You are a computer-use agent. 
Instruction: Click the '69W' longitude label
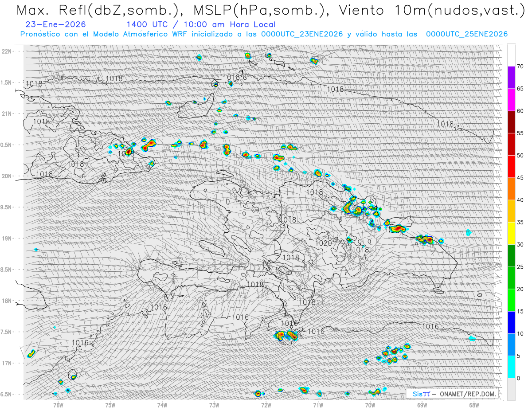click(422, 405)
